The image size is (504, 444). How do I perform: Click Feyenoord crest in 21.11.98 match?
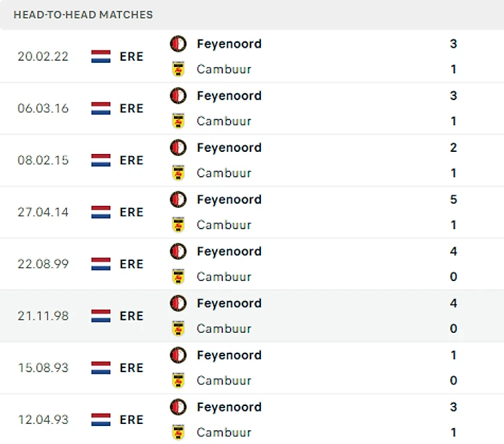pyautogui.click(x=178, y=303)
